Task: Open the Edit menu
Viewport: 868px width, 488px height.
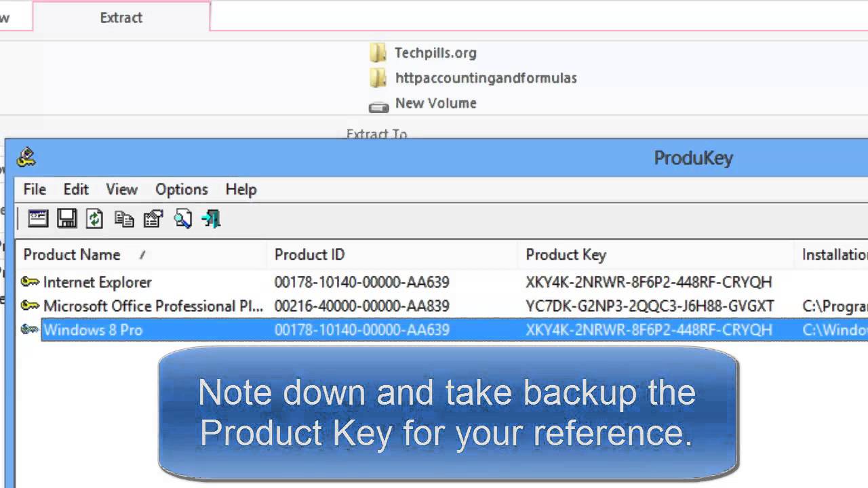Action: (x=76, y=189)
